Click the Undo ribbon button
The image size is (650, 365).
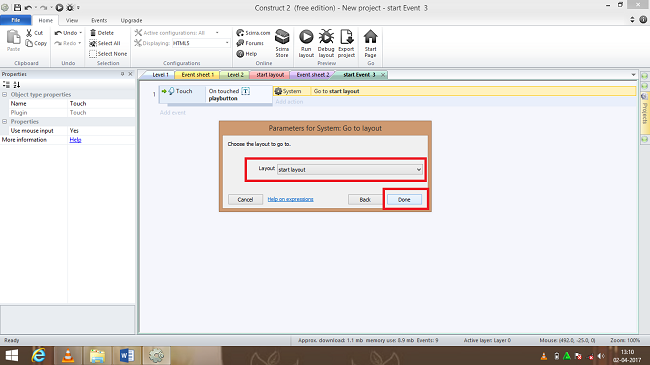tap(66, 33)
